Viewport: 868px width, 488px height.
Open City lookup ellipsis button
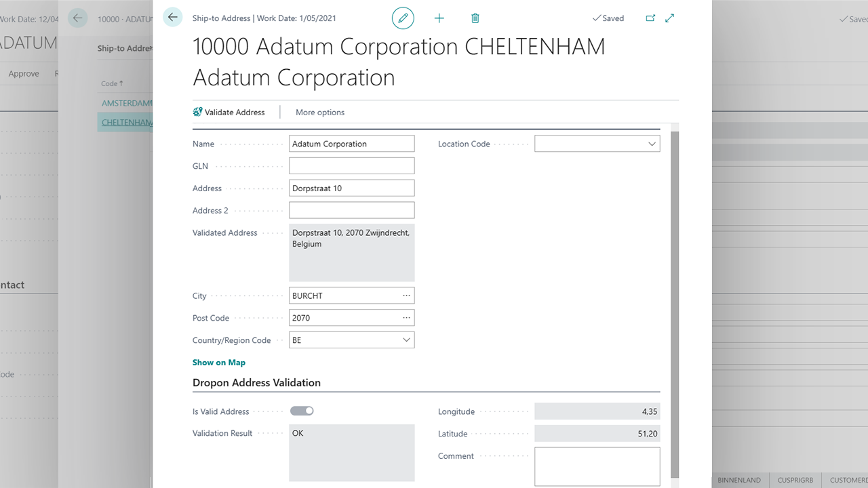[x=406, y=296]
